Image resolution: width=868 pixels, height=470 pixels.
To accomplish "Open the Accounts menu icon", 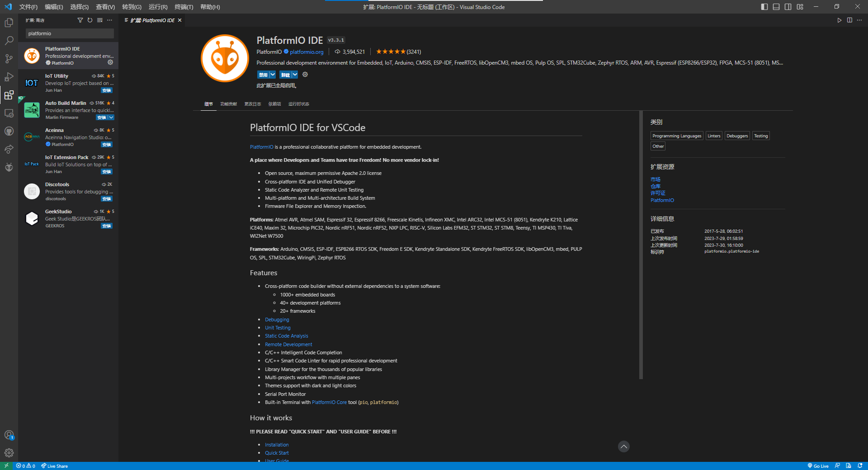I will tap(9, 435).
